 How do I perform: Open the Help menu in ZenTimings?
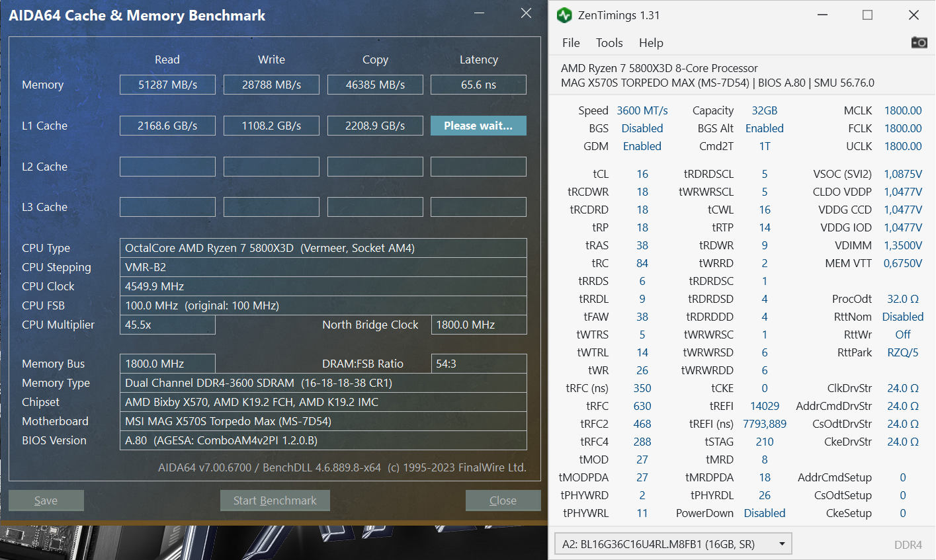[651, 43]
